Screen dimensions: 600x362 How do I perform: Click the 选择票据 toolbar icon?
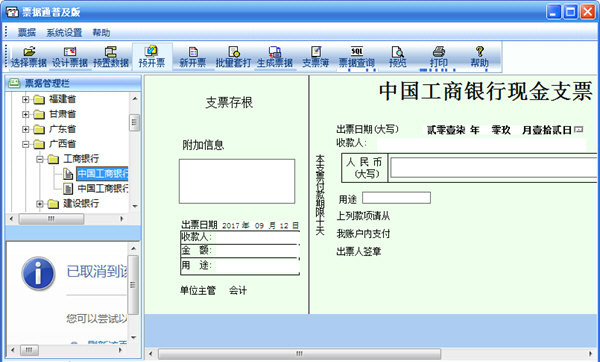click(29, 57)
